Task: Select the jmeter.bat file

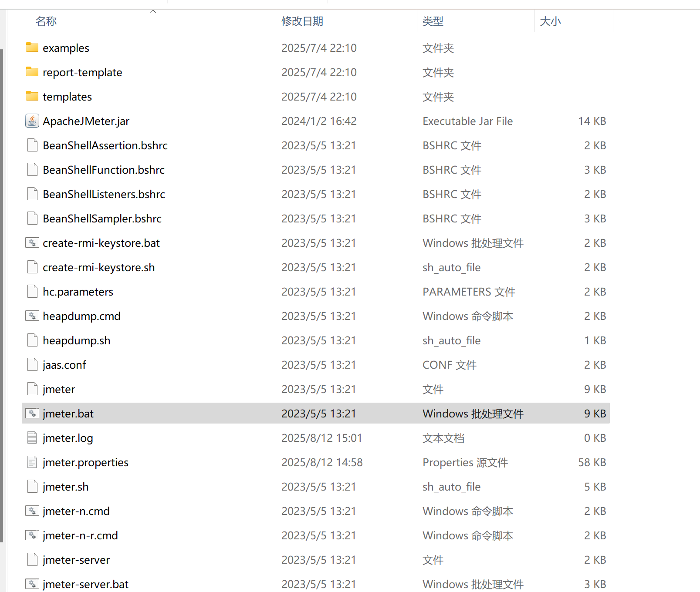Action: [x=68, y=414]
